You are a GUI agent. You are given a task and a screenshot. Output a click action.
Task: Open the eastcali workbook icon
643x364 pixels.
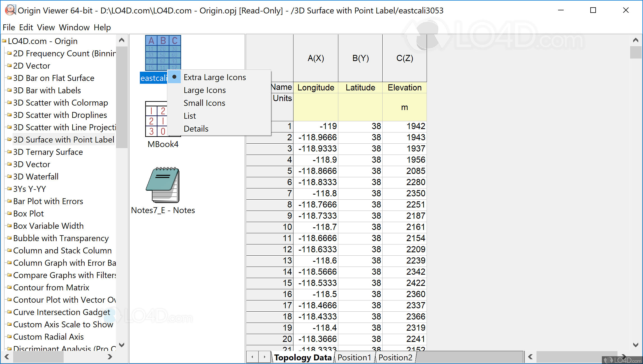pos(163,53)
